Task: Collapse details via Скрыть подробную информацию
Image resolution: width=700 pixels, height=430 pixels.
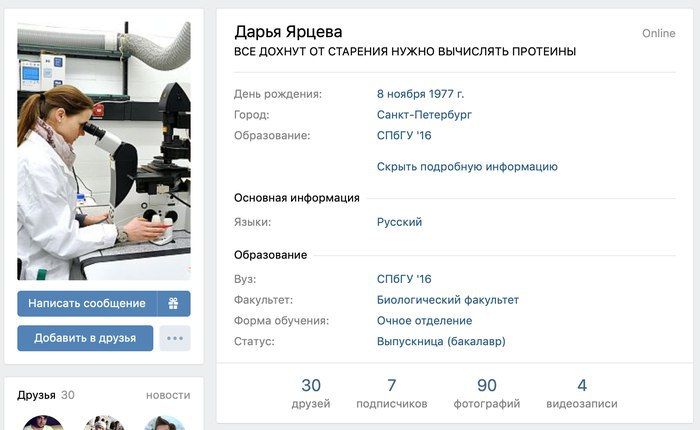Action: pos(467,167)
